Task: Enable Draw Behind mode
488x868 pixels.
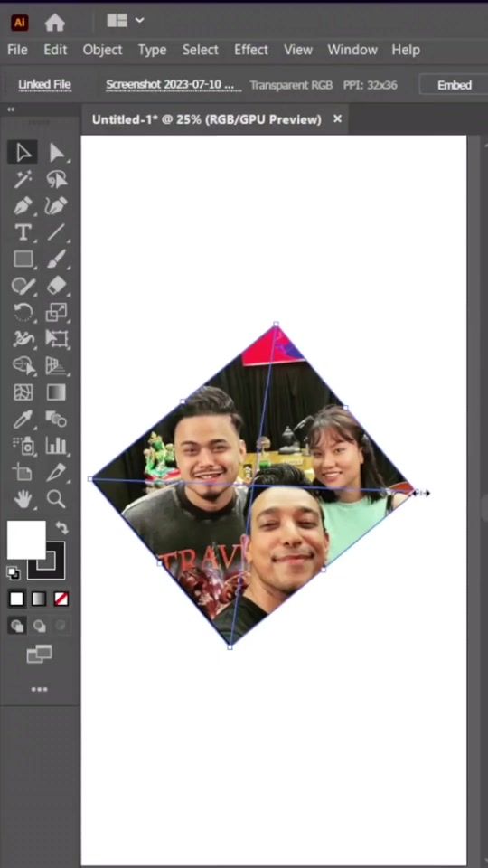Action: pyautogui.click(x=39, y=626)
